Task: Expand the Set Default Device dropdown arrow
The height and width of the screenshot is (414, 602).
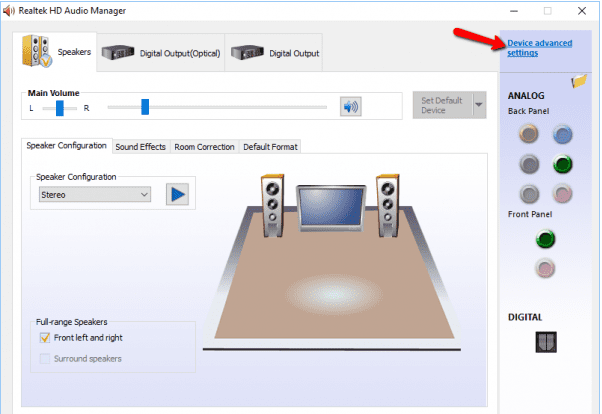Action: (479, 105)
